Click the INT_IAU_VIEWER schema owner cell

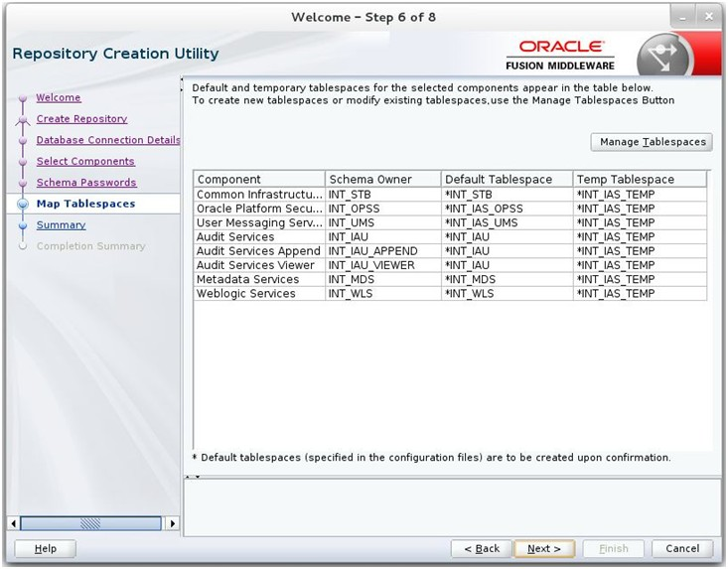(383, 265)
